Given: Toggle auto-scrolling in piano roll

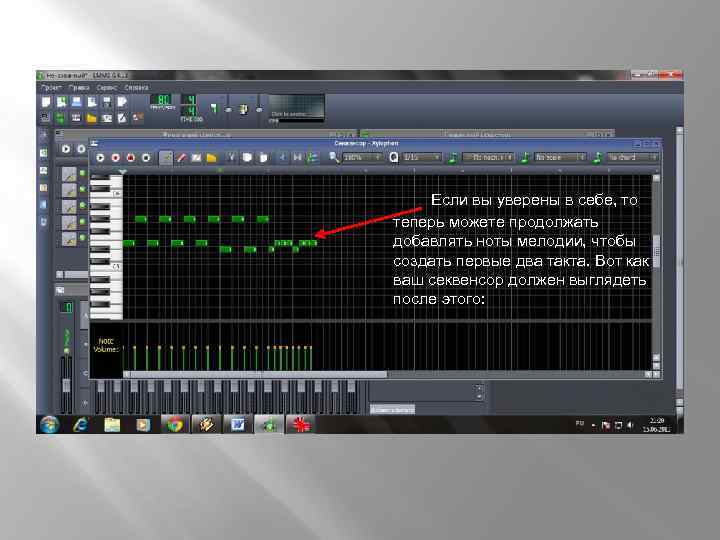Looking at the screenshot, I should pyautogui.click(x=282, y=158).
